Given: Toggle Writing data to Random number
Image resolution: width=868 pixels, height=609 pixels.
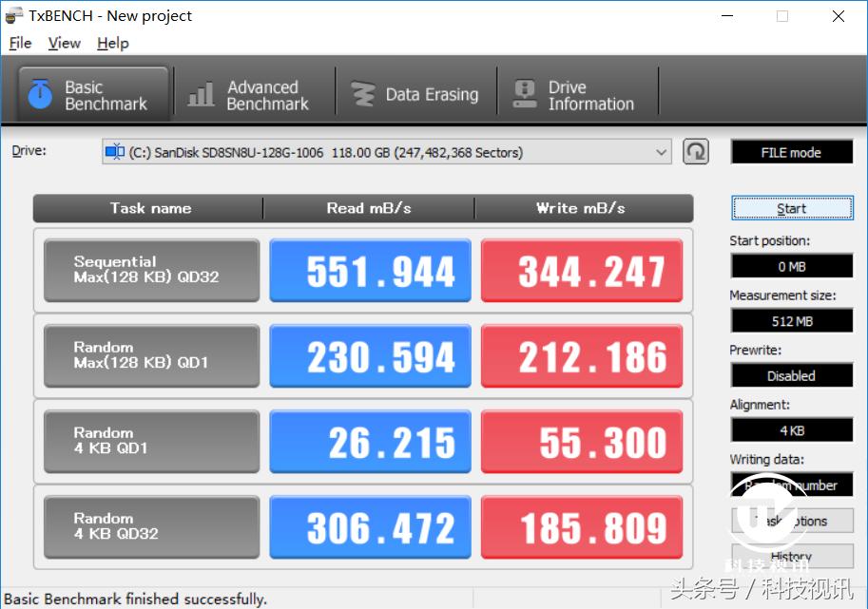Looking at the screenshot, I should (x=792, y=485).
